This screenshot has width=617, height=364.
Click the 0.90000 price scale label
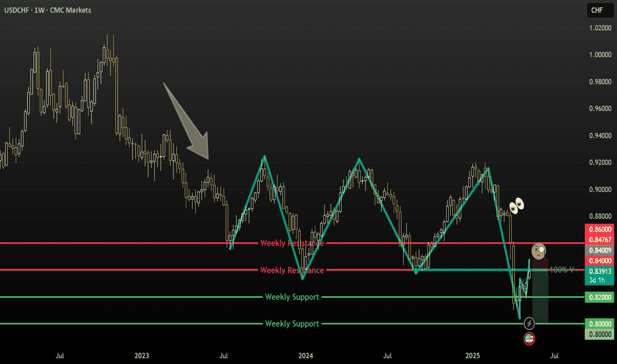[x=600, y=189]
